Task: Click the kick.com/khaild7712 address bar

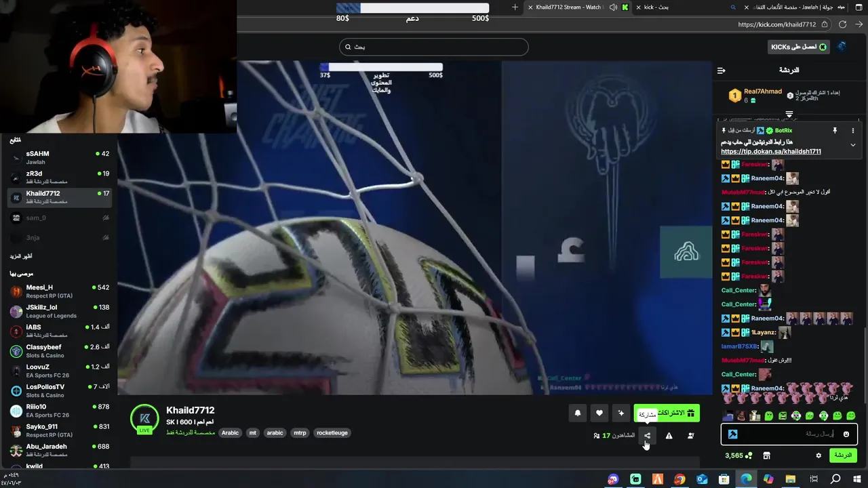Action: point(777,24)
